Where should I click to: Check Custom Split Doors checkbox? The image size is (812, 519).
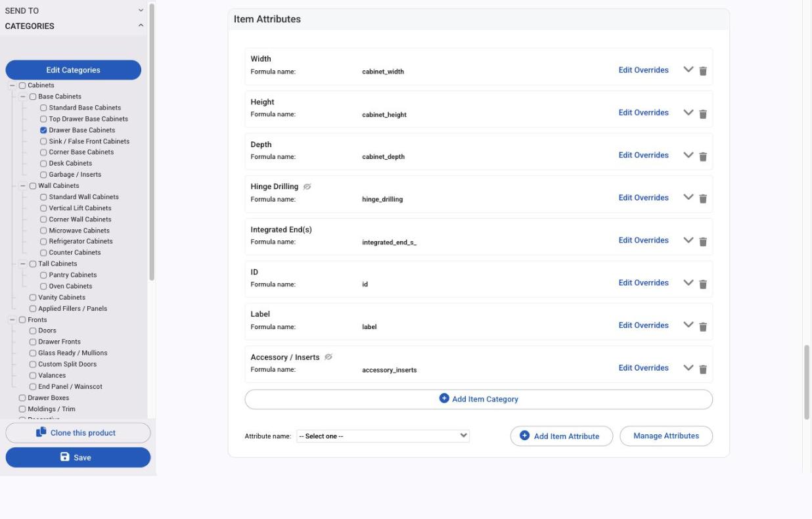33,365
